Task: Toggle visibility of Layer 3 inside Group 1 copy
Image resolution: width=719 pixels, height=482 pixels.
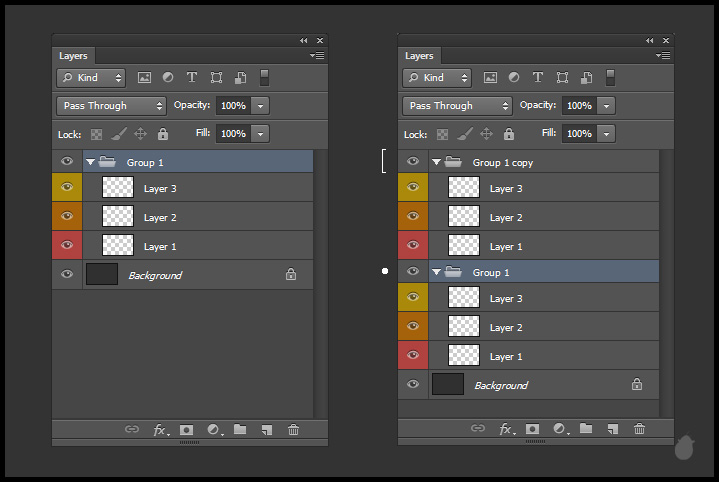Action: click(x=413, y=188)
